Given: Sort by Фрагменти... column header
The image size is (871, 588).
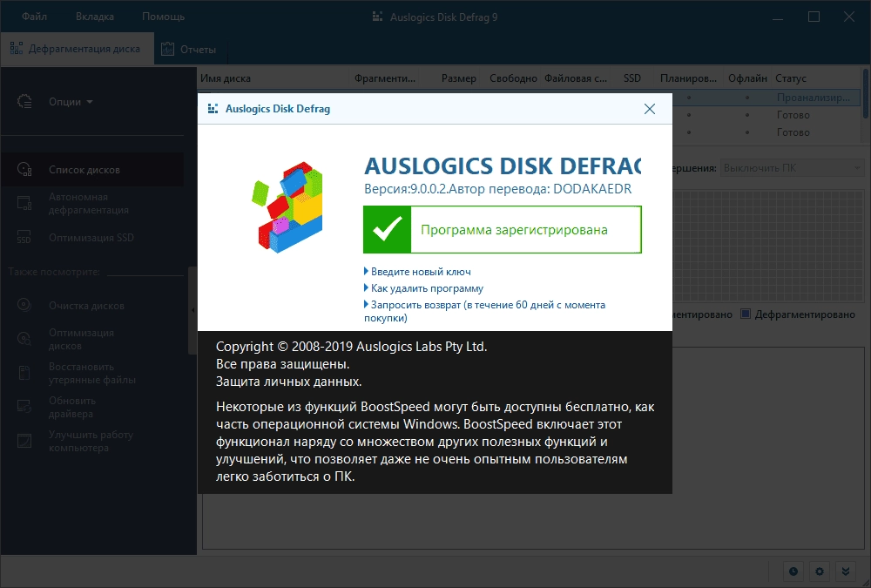Looking at the screenshot, I should point(384,78).
